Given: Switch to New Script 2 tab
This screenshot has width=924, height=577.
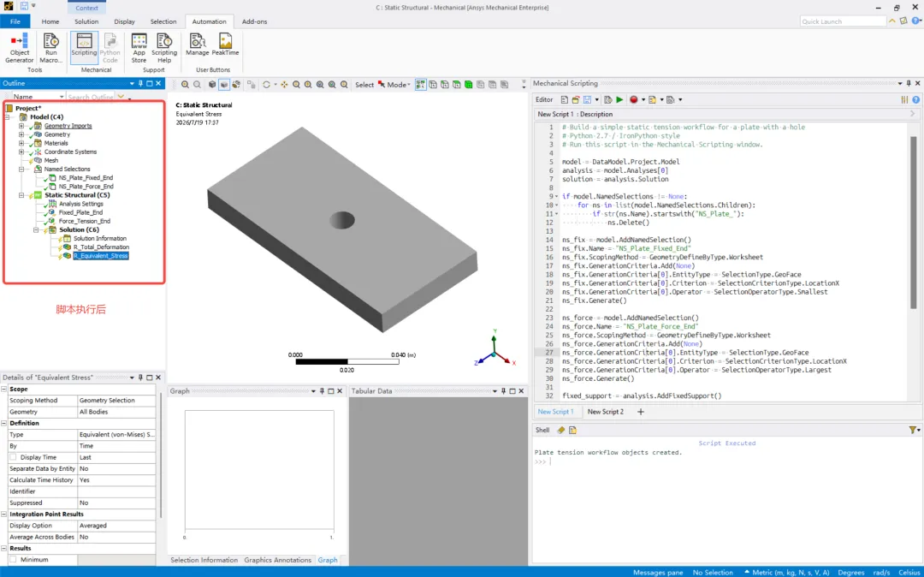Looking at the screenshot, I should 605,412.
